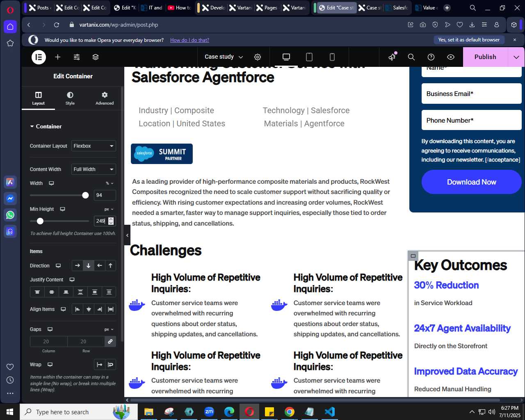The width and height of the screenshot is (525, 420).
Task: Open page settings gear icon
Action: 258,57
